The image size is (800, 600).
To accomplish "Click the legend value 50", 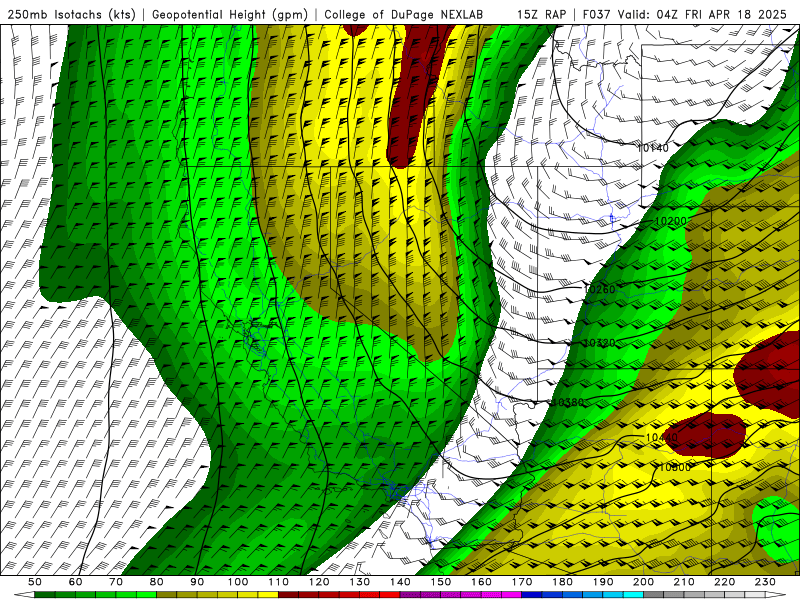I will point(35,582).
